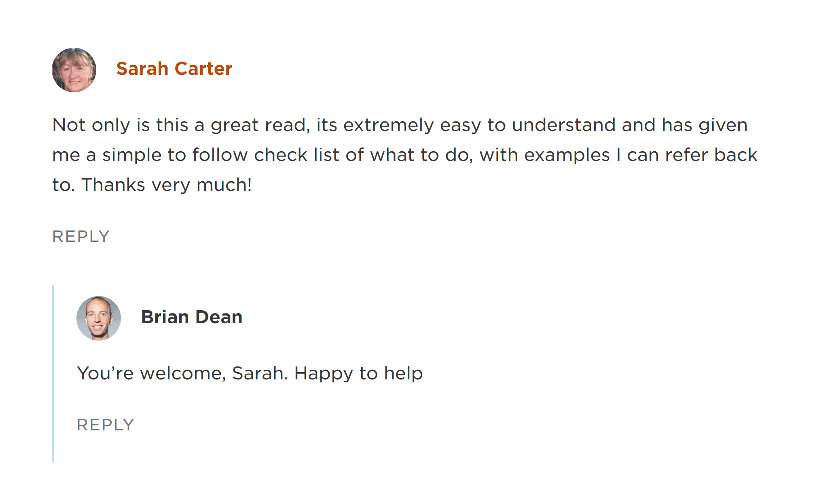Click the blue nested-thread vertical line

pos(53,373)
